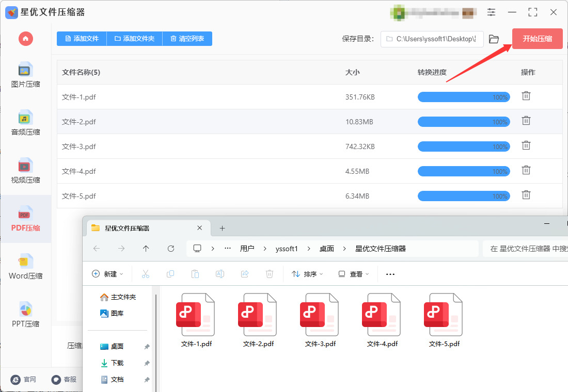The width and height of the screenshot is (568, 392).
Task: Start compression with 开始压缩
Action: [537, 39]
